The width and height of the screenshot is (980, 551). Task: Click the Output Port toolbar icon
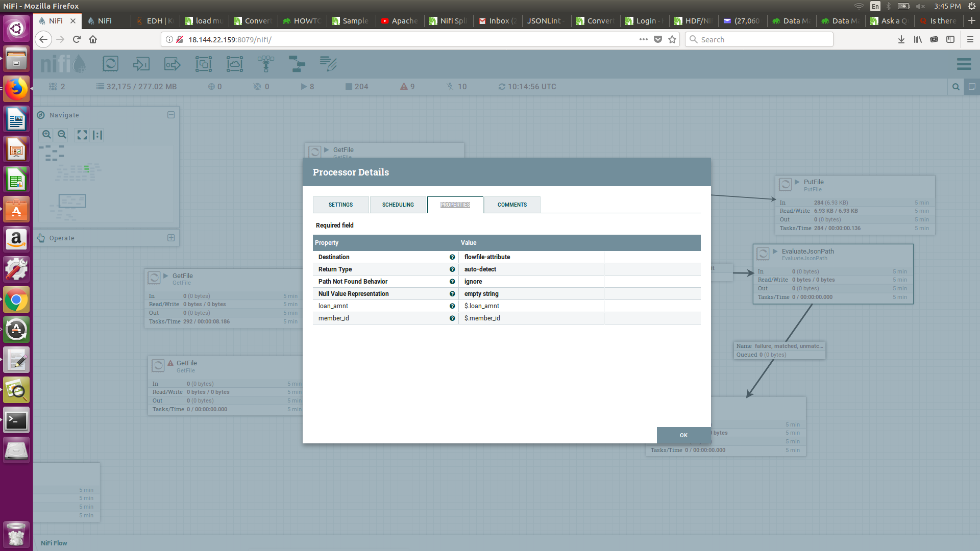point(172,64)
